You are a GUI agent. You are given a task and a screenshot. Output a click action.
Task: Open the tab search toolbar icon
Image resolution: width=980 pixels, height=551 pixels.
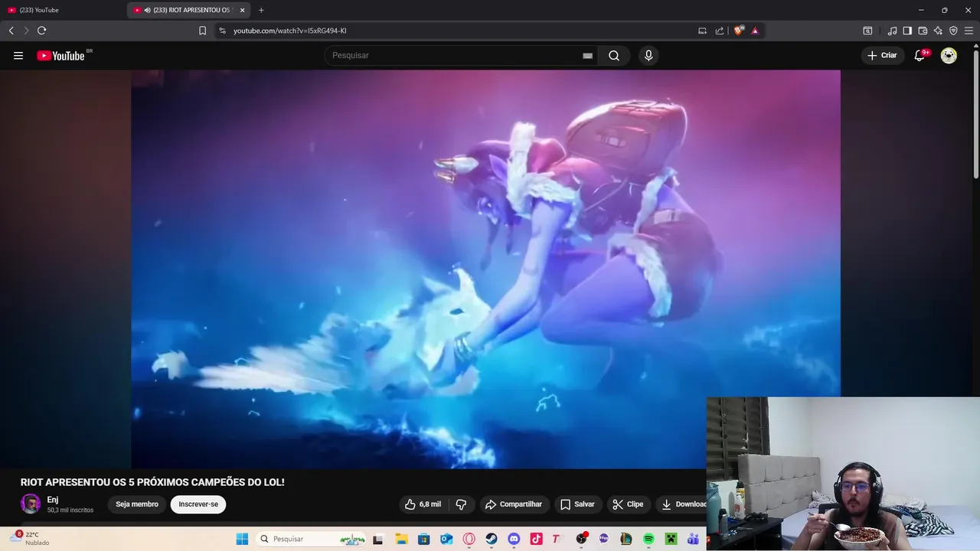tap(867, 31)
